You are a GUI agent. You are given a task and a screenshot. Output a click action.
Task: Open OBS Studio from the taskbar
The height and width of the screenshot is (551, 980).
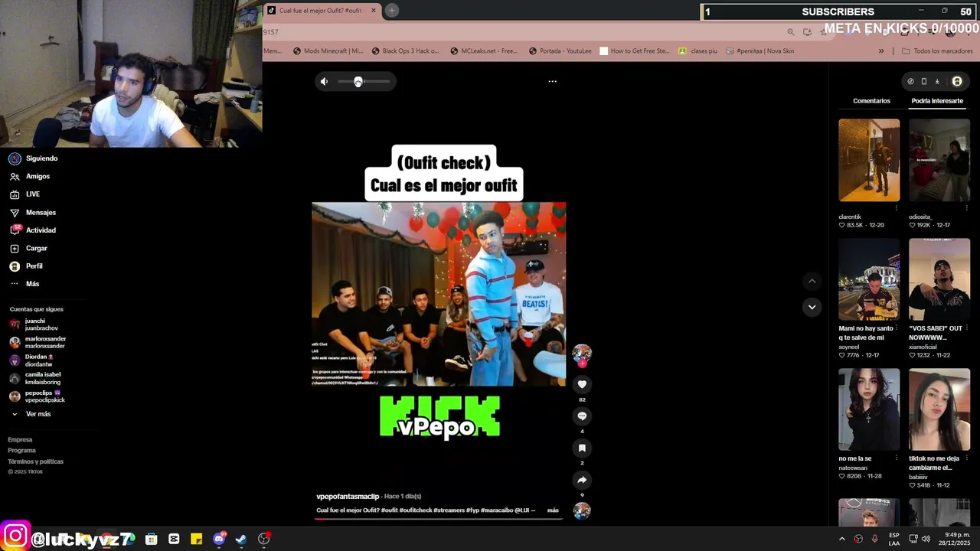click(264, 539)
